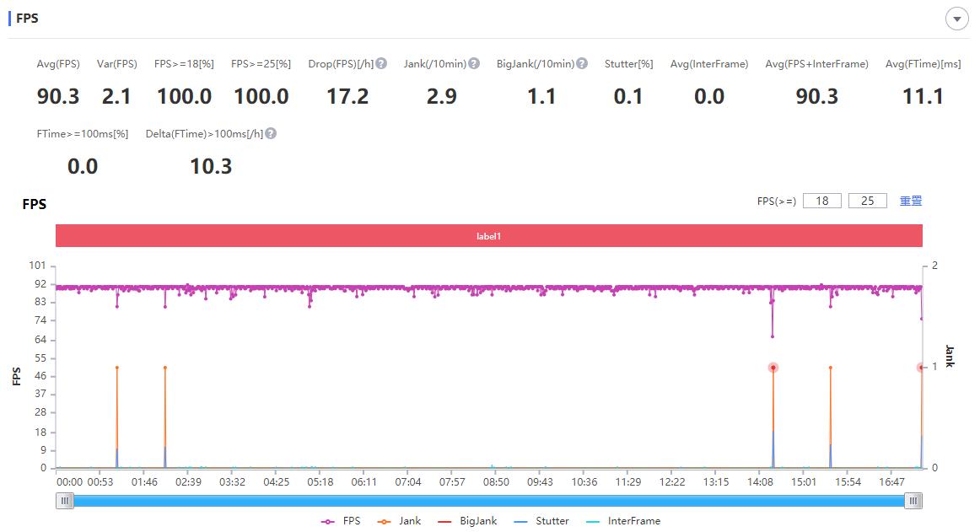Screen dimensions: 980x532
Task: Click BigJank marker near 14:08
Action: point(773,368)
